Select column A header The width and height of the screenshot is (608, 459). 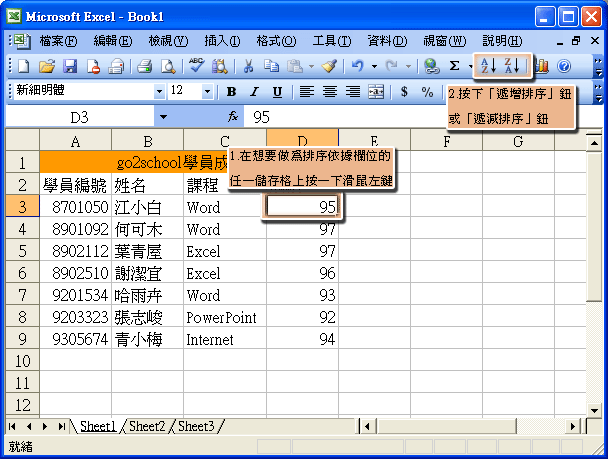click(x=75, y=141)
